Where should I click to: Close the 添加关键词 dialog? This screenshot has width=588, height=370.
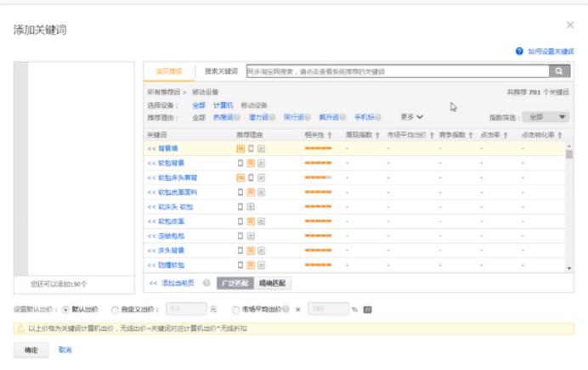[x=570, y=25]
